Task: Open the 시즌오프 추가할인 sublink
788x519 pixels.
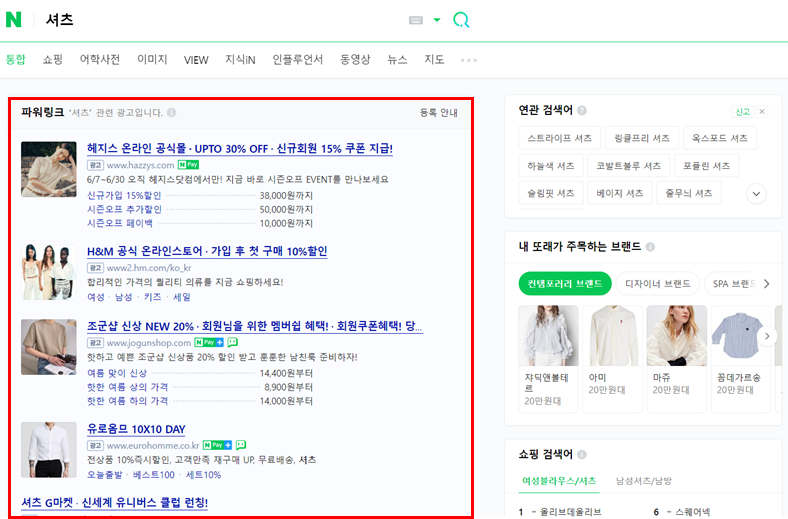Action: click(125, 209)
